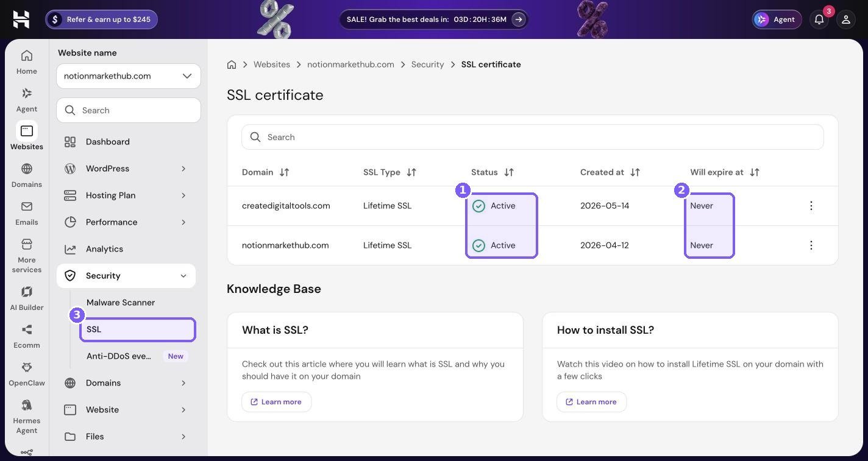The height and width of the screenshot is (461, 868).
Task: Click the home breadcrumb icon
Action: tap(232, 65)
